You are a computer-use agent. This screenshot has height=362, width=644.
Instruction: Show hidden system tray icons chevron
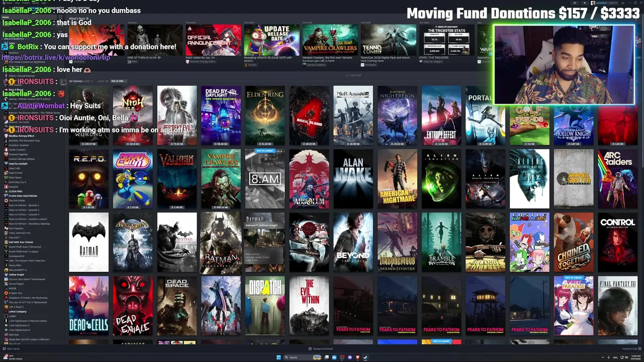coord(603,357)
